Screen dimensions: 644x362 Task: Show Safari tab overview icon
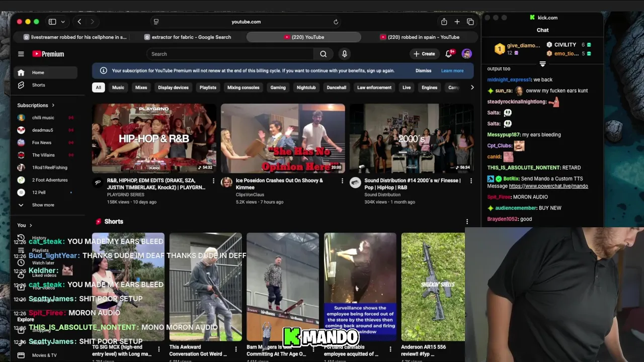coord(470,22)
